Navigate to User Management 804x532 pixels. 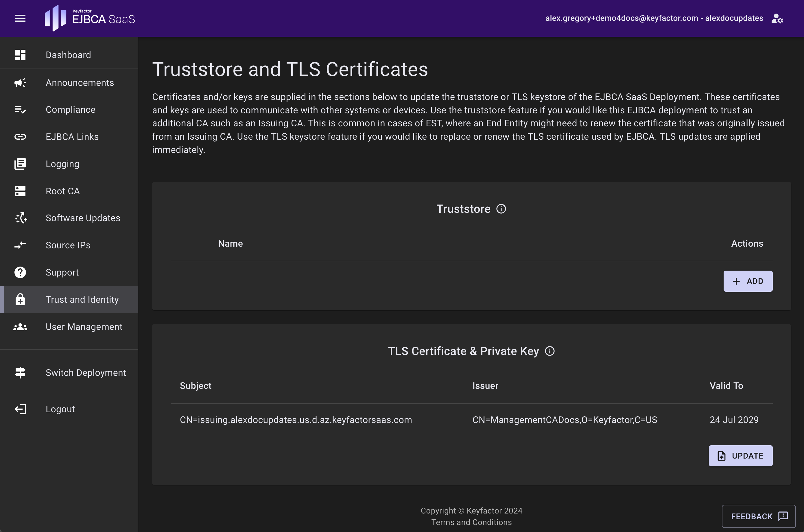84,327
